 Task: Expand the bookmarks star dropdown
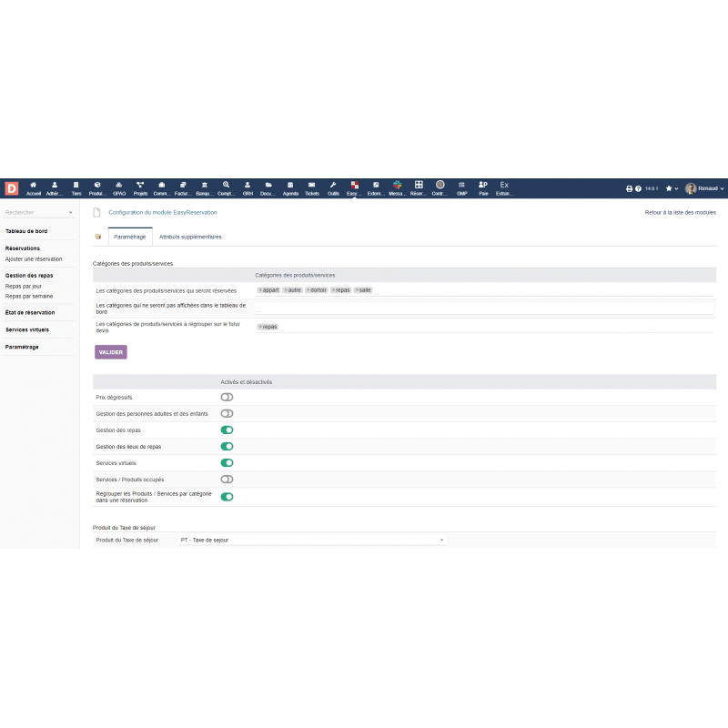pos(672,188)
